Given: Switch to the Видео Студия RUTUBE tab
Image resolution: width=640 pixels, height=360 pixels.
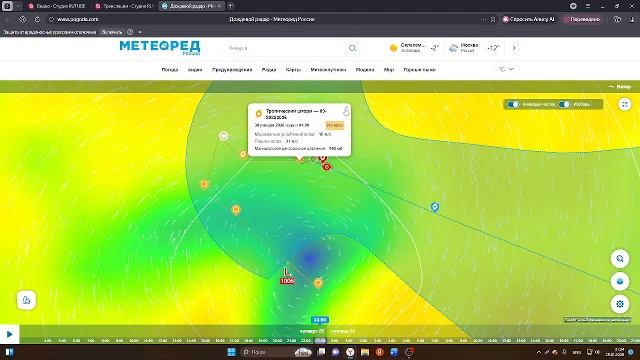Looking at the screenshot, I should [x=57, y=6].
